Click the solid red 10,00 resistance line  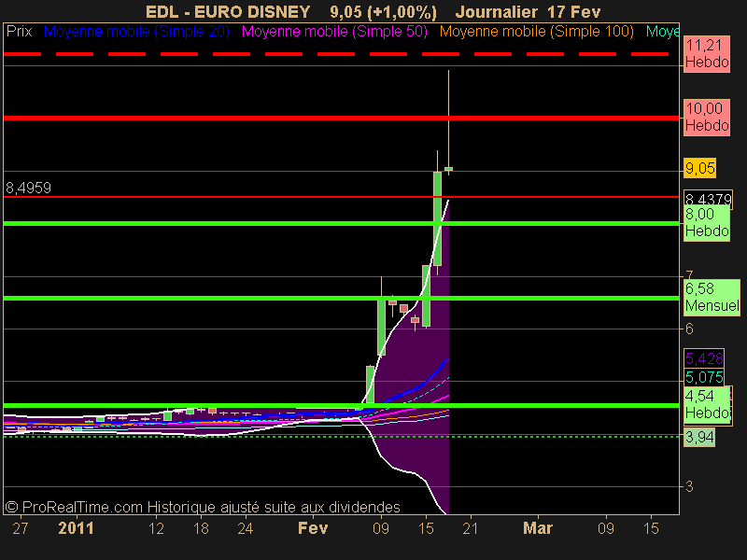click(341, 118)
